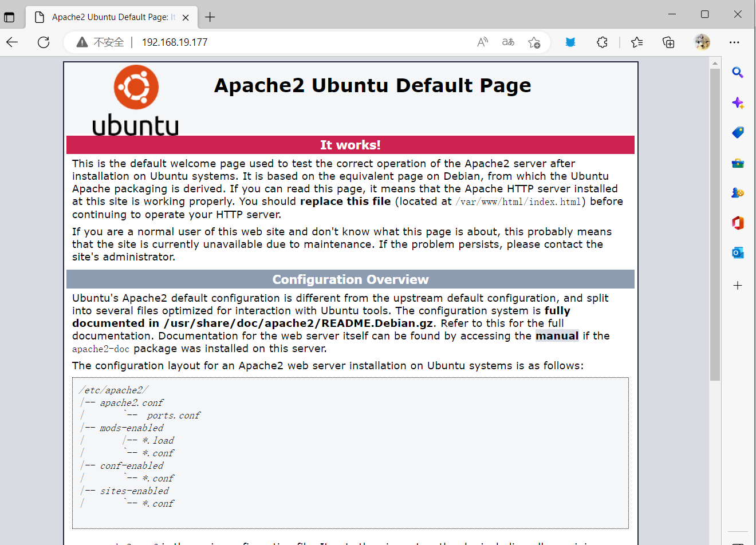This screenshot has height=545, width=756.
Task: Click the mods-enabled tree line
Action: pyautogui.click(x=122, y=428)
